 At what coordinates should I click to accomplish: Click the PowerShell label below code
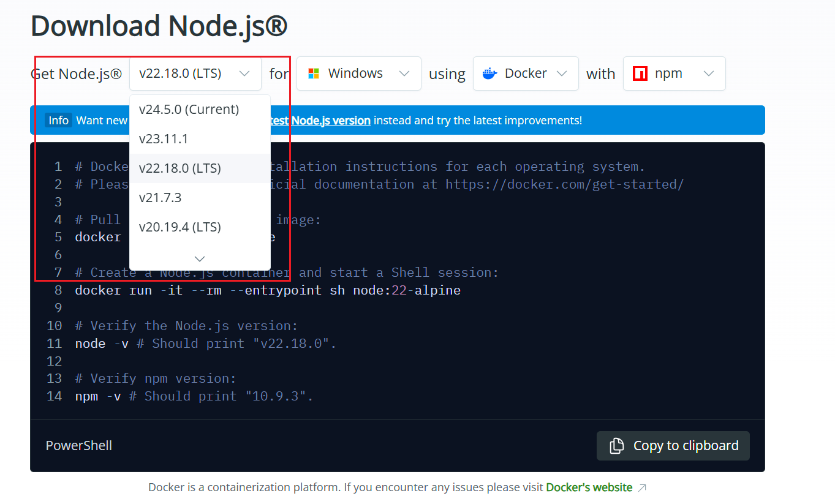79,446
